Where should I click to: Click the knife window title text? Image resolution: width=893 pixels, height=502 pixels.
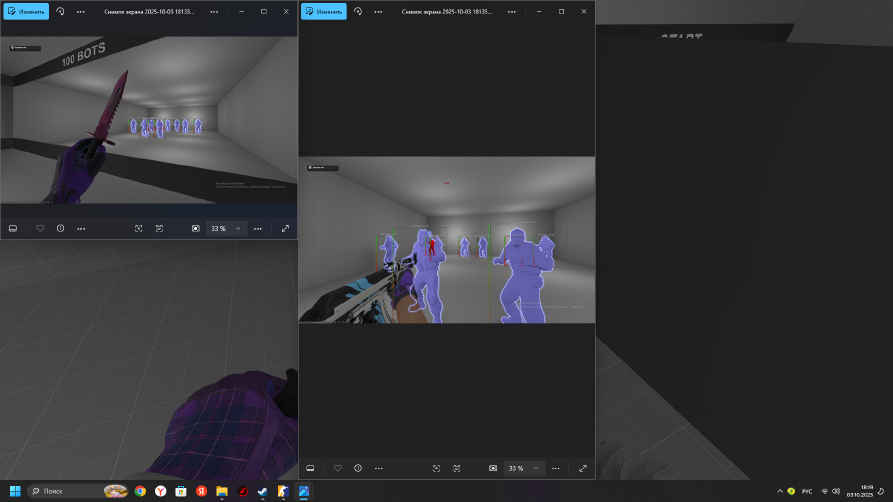tap(149, 11)
